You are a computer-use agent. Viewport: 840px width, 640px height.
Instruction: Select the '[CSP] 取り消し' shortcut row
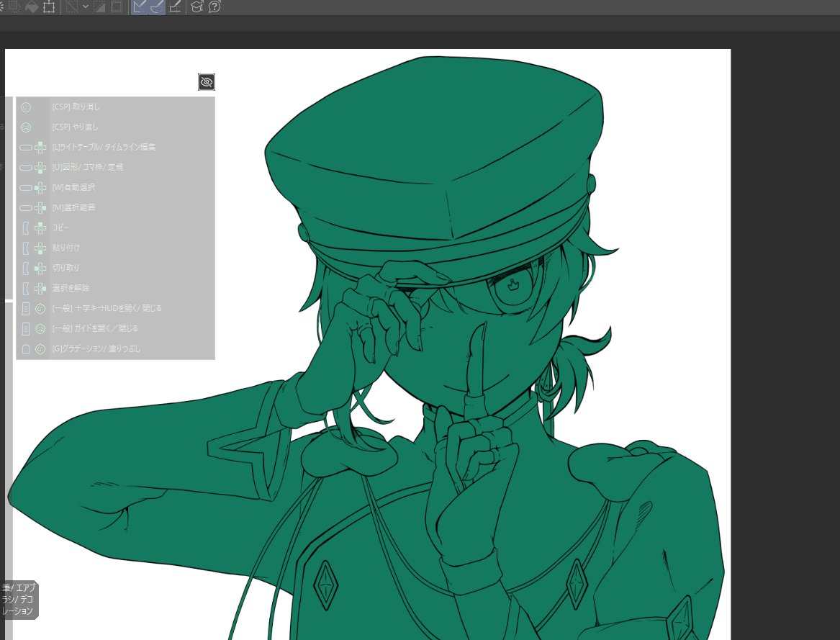tap(116, 107)
